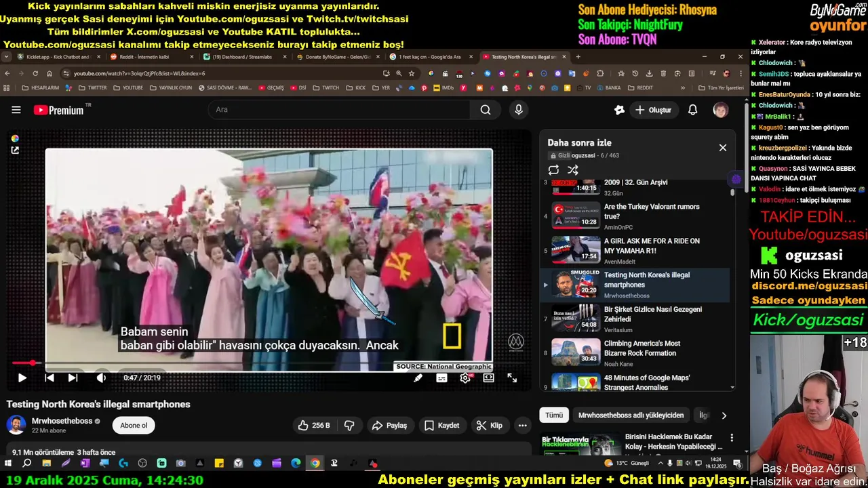868x488 pixels.
Task: Switch to the Kicklet.app browser tab
Action: (60, 57)
